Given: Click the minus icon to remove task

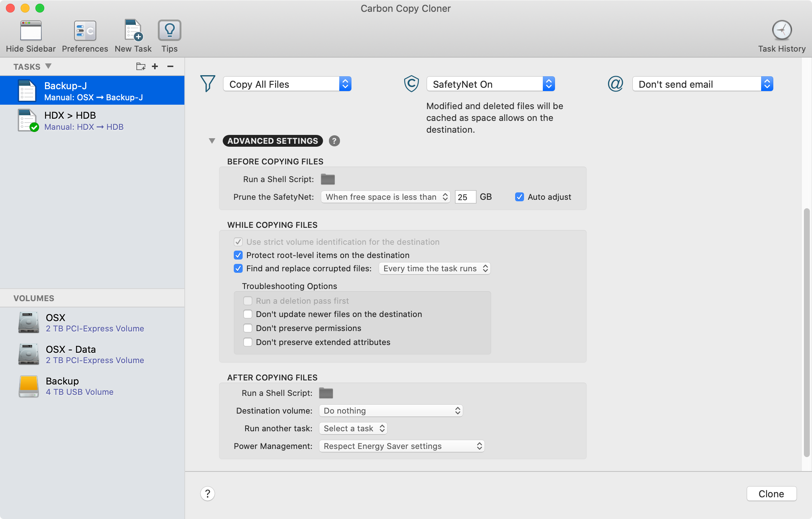Looking at the screenshot, I should tap(170, 66).
